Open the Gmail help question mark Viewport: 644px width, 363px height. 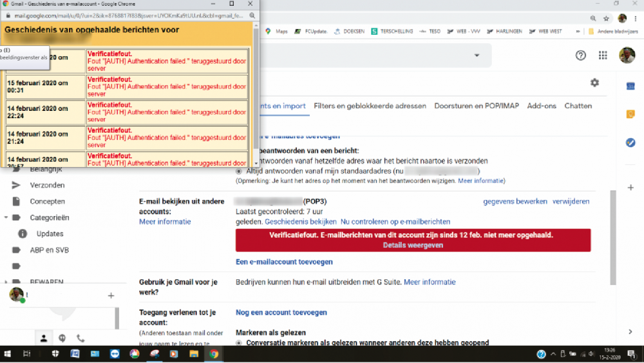(x=580, y=55)
